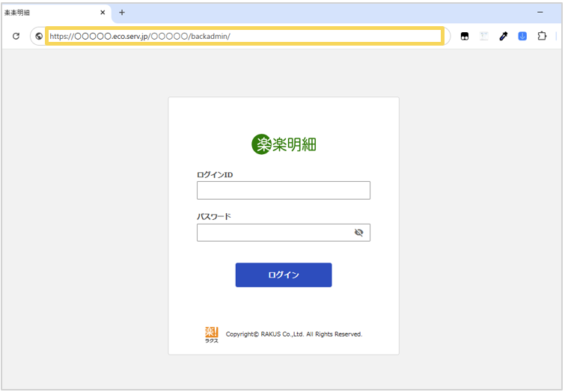Open the faded document extension icon
565x392 pixels.
484,36
